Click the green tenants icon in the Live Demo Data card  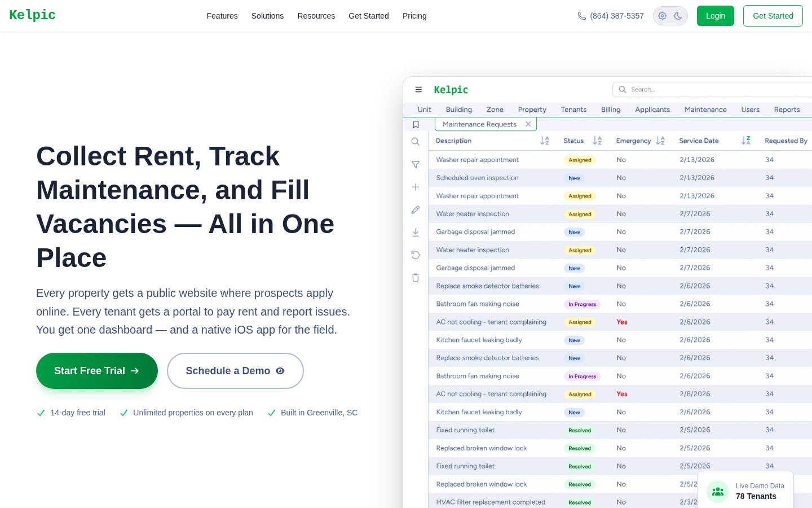pyautogui.click(x=718, y=492)
